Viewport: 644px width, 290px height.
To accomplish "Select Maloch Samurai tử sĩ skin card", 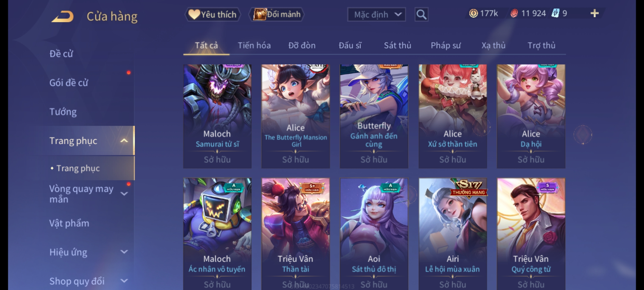I will click(x=217, y=116).
